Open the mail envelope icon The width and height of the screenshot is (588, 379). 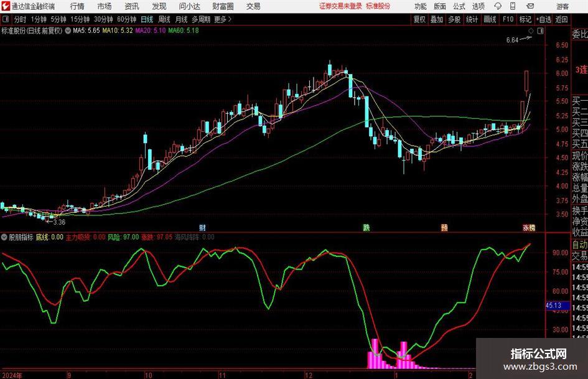[530, 6]
